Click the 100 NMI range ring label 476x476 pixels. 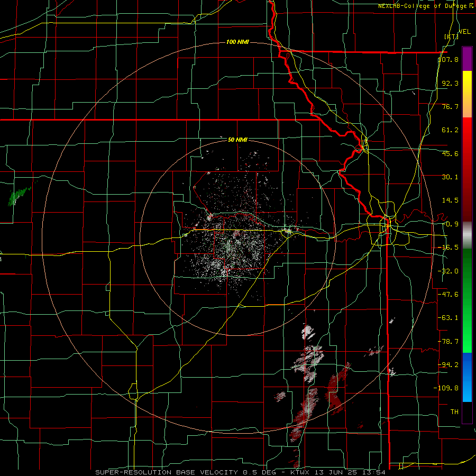tap(237, 42)
